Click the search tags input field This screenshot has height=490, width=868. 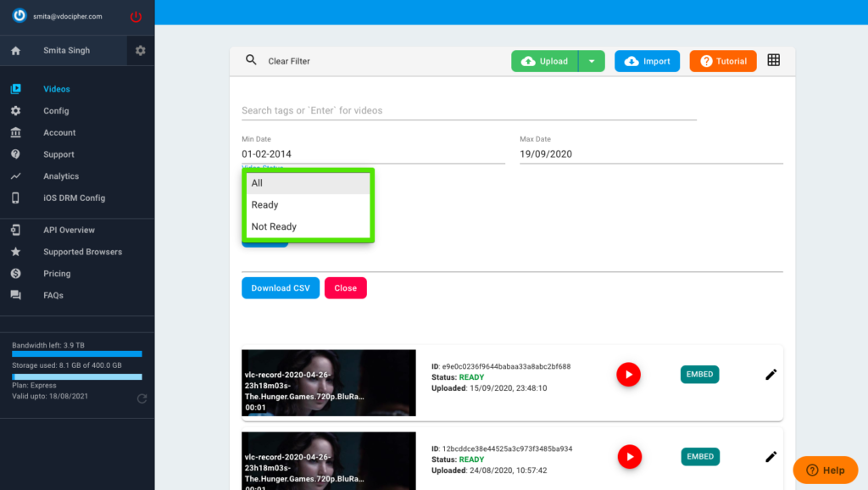pos(468,110)
